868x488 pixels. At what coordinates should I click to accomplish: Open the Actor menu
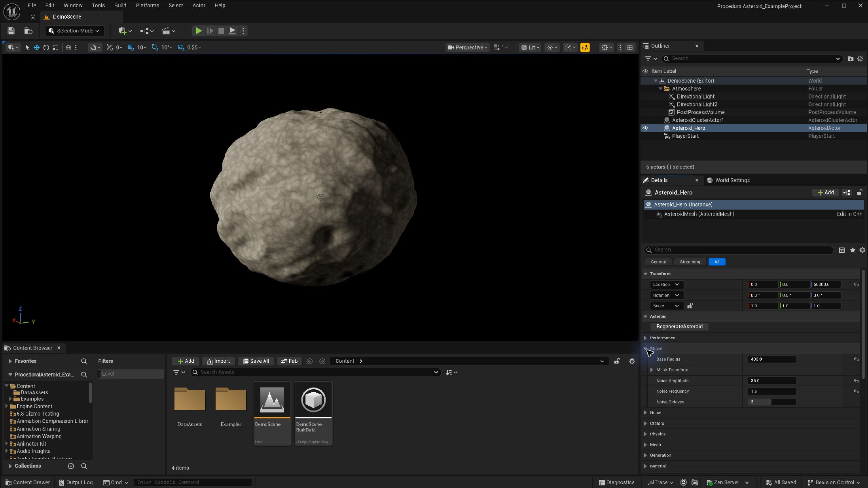click(x=199, y=5)
